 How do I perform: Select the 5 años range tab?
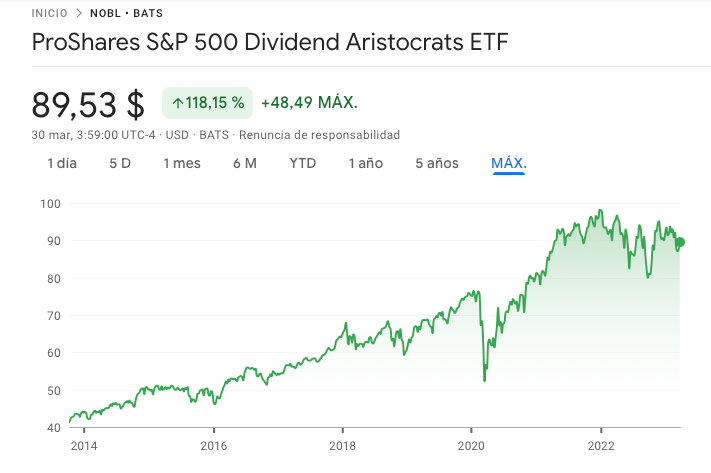[437, 163]
